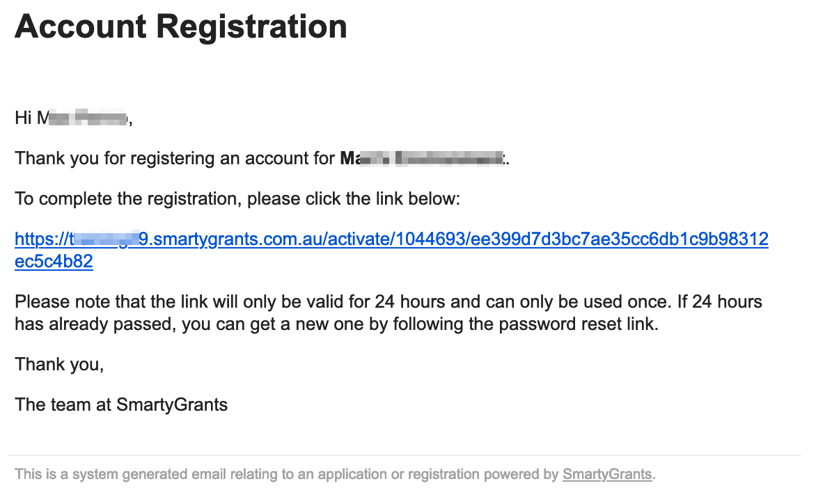
Task: Click the 'Hi' greeting word
Action: (23, 118)
